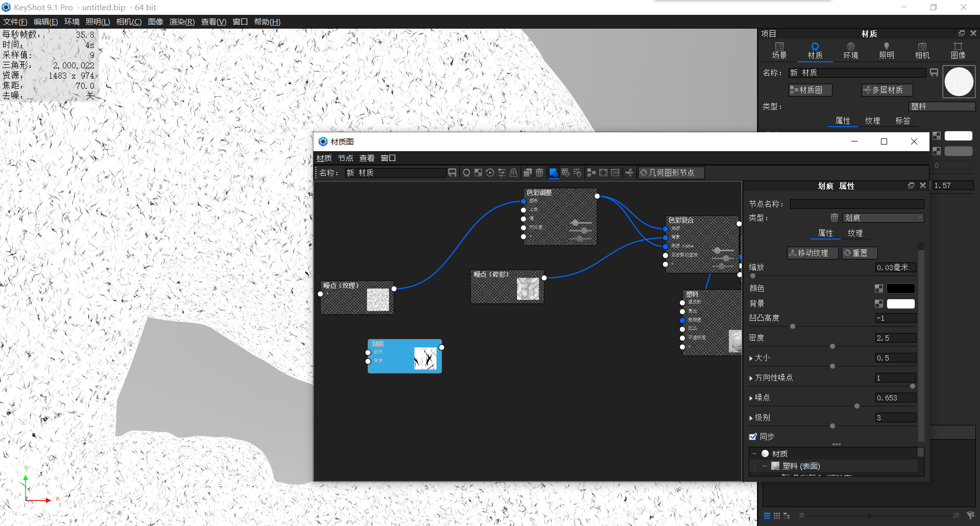
Task: Open the 相机 (Camera) panel
Action: 922,50
